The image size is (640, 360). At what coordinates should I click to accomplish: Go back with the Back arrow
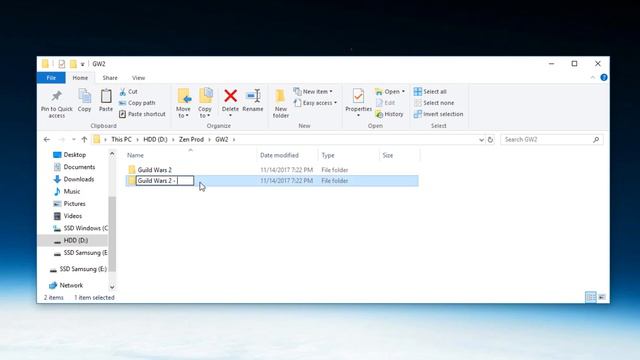(47, 140)
